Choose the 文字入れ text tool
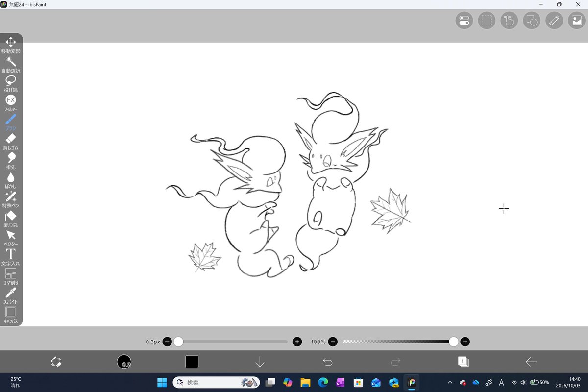Viewport: 588px width, 392px height. tap(11, 257)
